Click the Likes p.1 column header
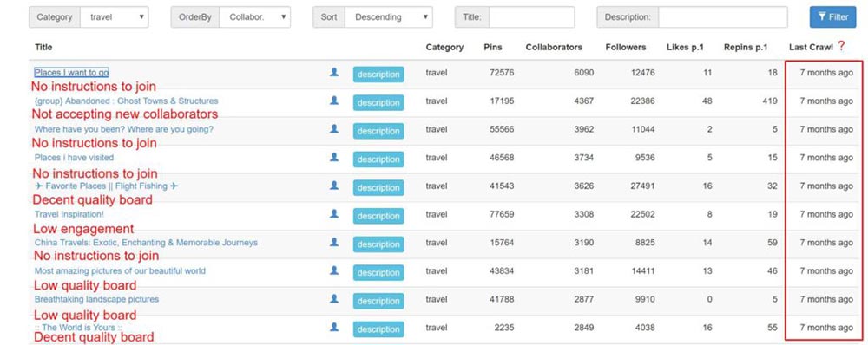This screenshot has width=868, height=345. [x=685, y=47]
